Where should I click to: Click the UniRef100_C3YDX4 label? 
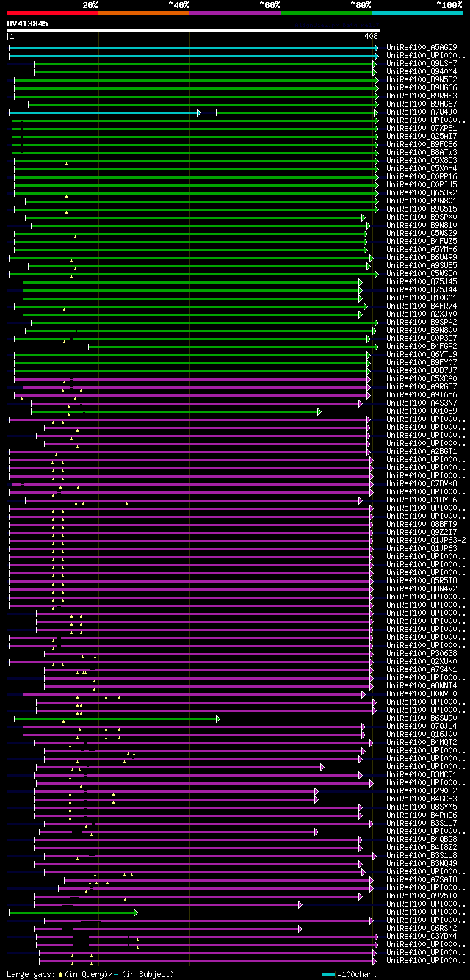tap(422, 936)
